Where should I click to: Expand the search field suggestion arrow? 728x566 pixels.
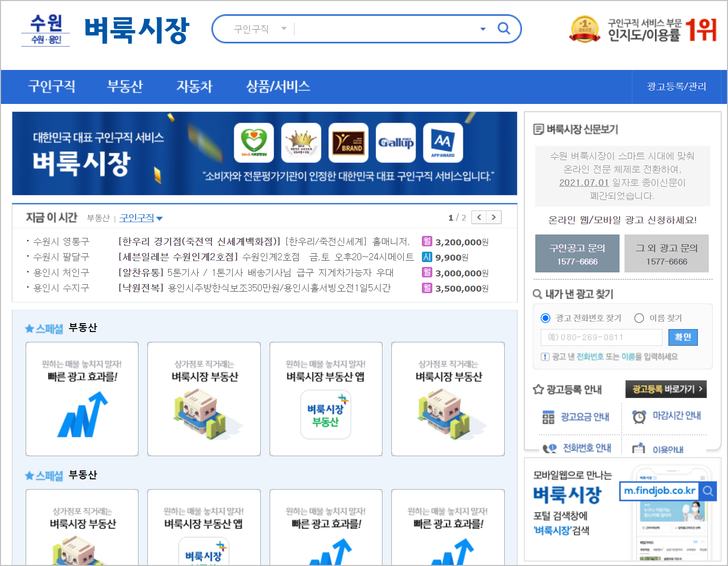[x=483, y=29]
